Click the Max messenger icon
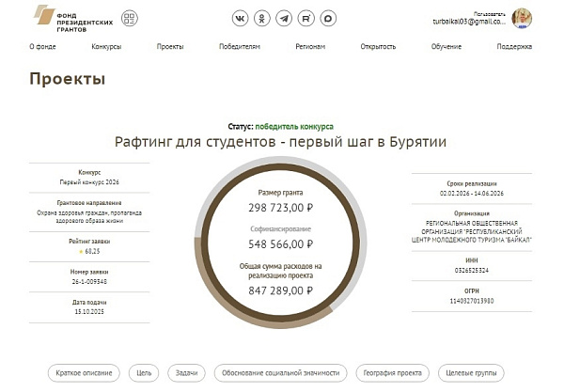Screen dimensions: 564x392 click(328, 18)
